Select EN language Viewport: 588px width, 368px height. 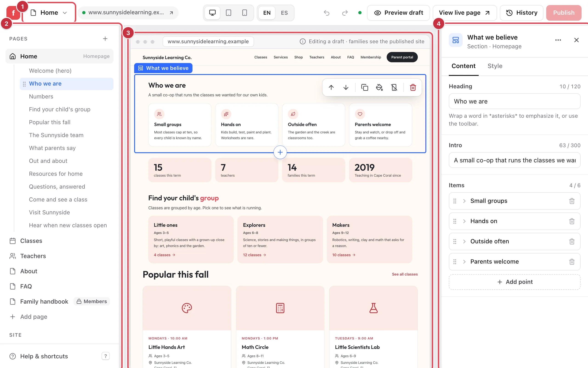pyautogui.click(x=267, y=13)
